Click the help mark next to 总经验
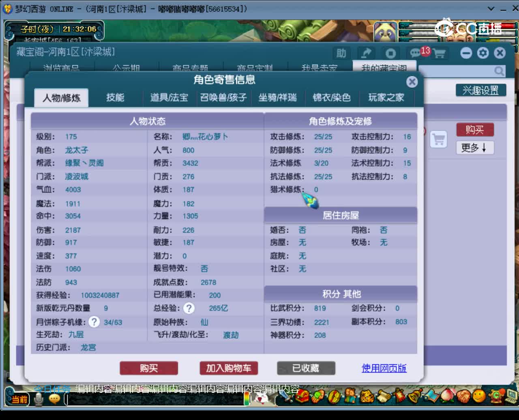Screen dimensions: 519x420 189,309
